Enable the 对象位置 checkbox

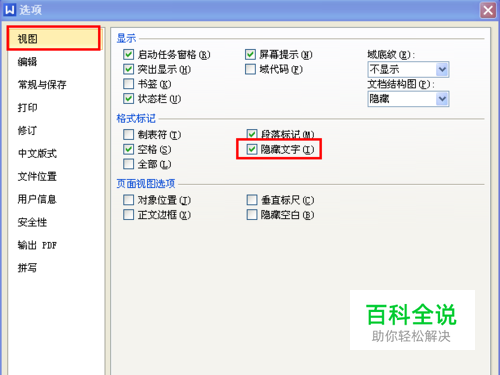point(128,200)
